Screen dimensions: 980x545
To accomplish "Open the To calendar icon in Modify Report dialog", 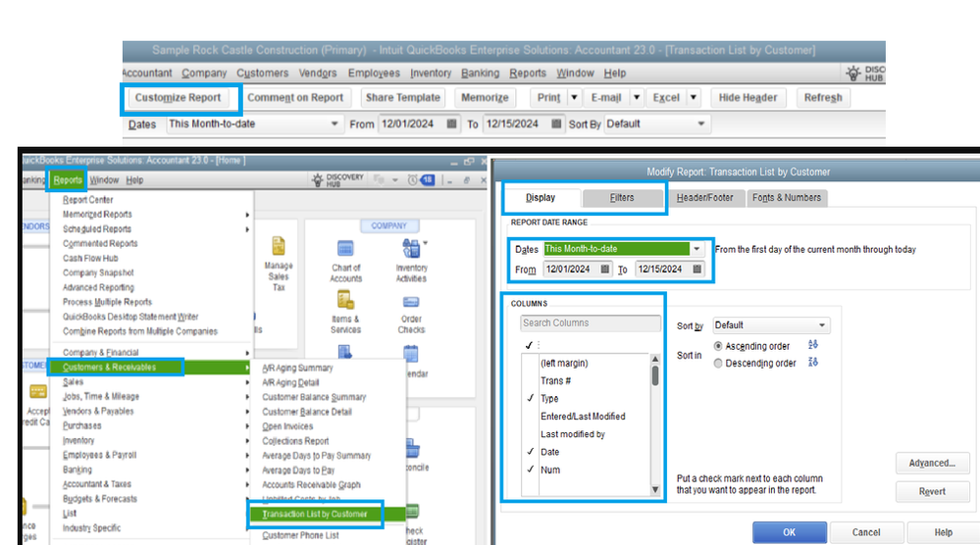I will (x=696, y=269).
